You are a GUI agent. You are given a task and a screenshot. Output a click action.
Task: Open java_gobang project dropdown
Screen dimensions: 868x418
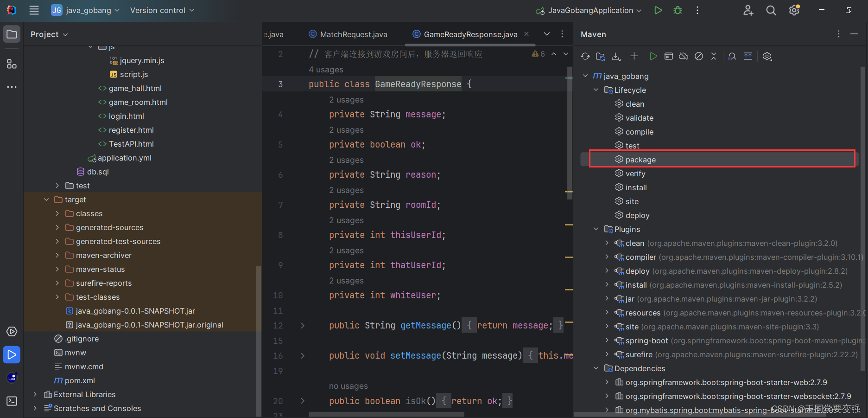point(86,10)
